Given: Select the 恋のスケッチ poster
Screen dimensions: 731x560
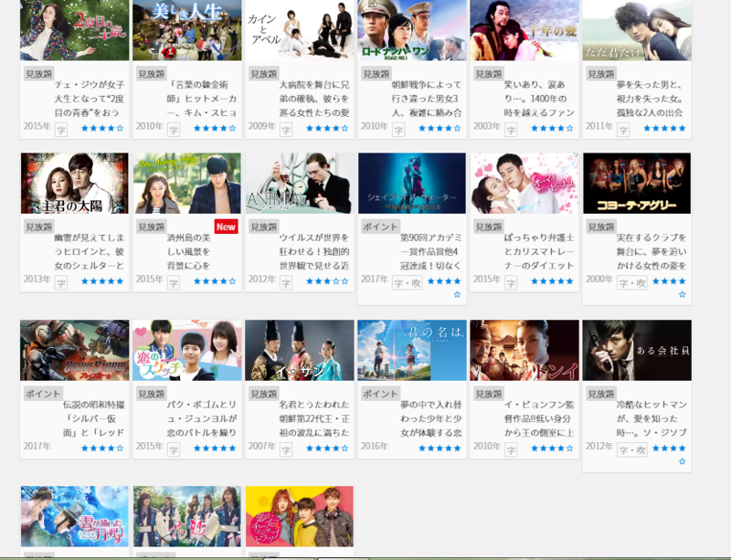Looking at the screenshot, I should [x=187, y=350].
